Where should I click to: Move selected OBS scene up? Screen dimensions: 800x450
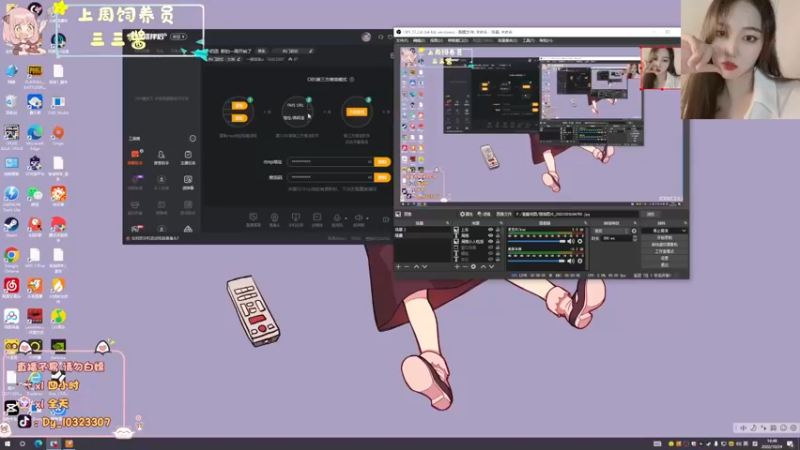(x=416, y=266)
